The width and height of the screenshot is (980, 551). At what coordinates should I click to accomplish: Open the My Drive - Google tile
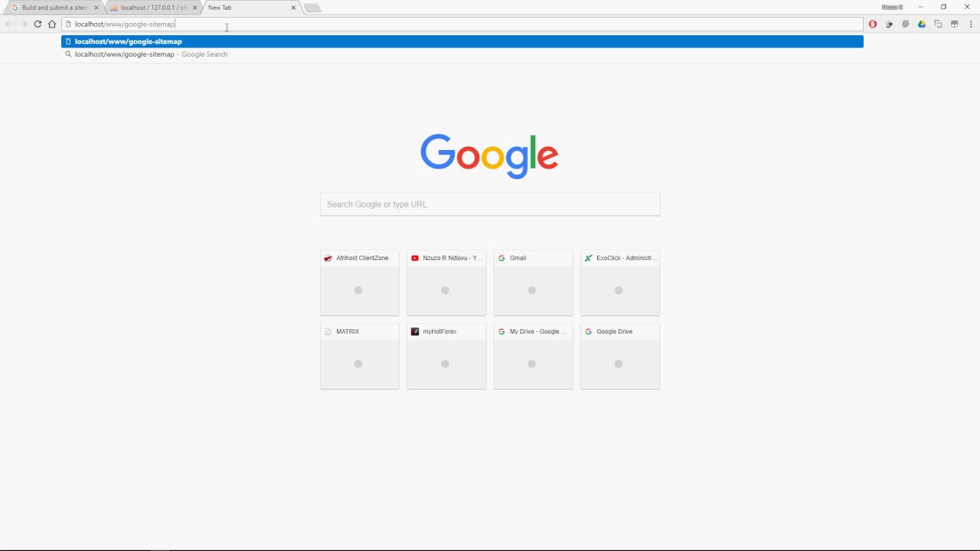(533, 356)
